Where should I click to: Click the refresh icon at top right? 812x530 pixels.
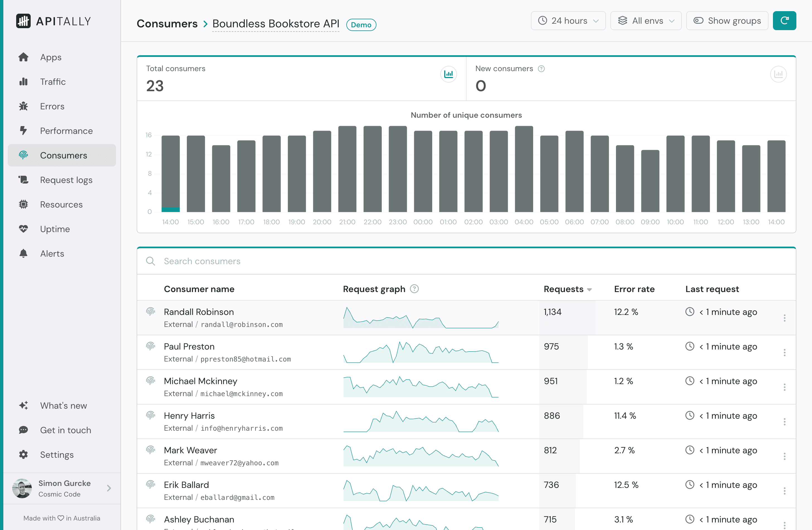784,20
